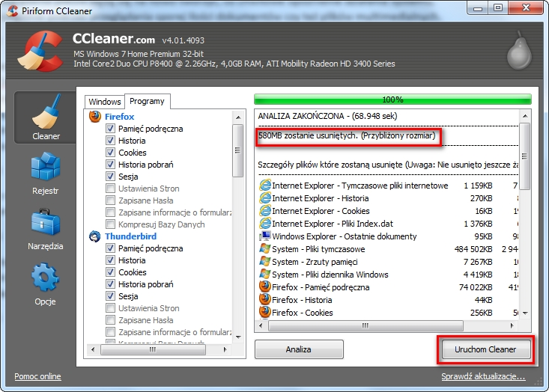Image resolution: width=549 pixels, height=392 pixels.
Task: Open the Sprawdź aktualizacje link
Action: 483,376
